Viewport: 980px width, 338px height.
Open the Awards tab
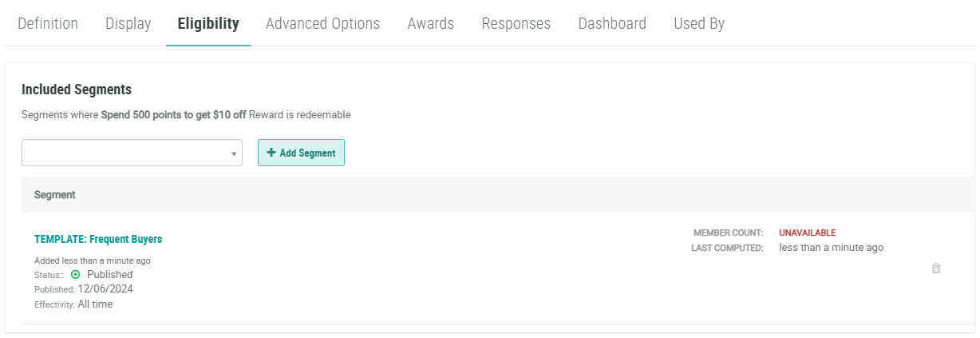point(430,23)
